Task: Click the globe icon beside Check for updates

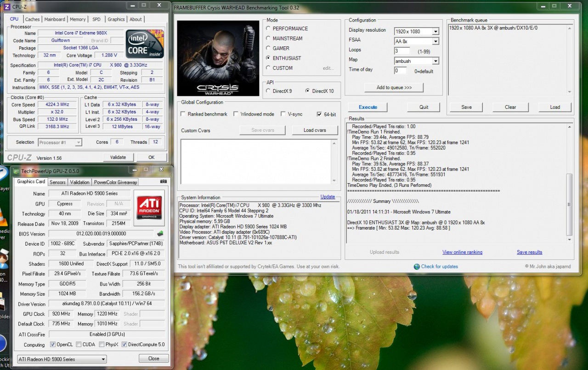Action: (417, 267)
